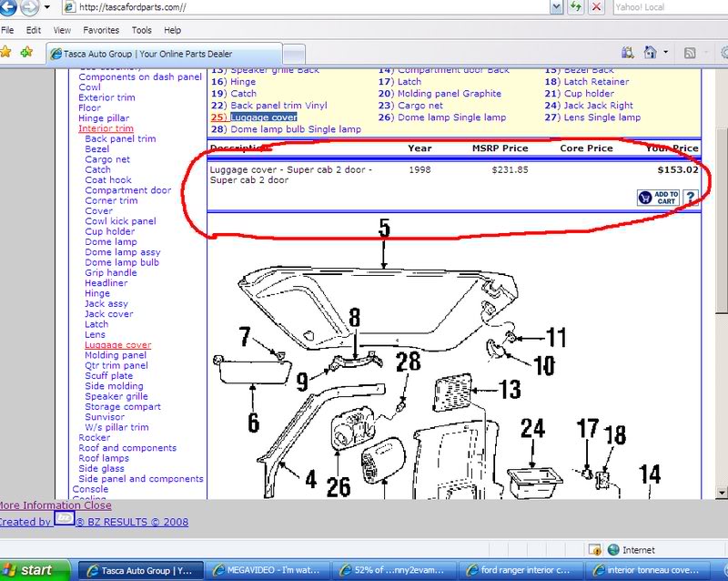This screenshot has height=581, width=728.
Task: Select Compartment door in sidebar
Action: point(128,190)
